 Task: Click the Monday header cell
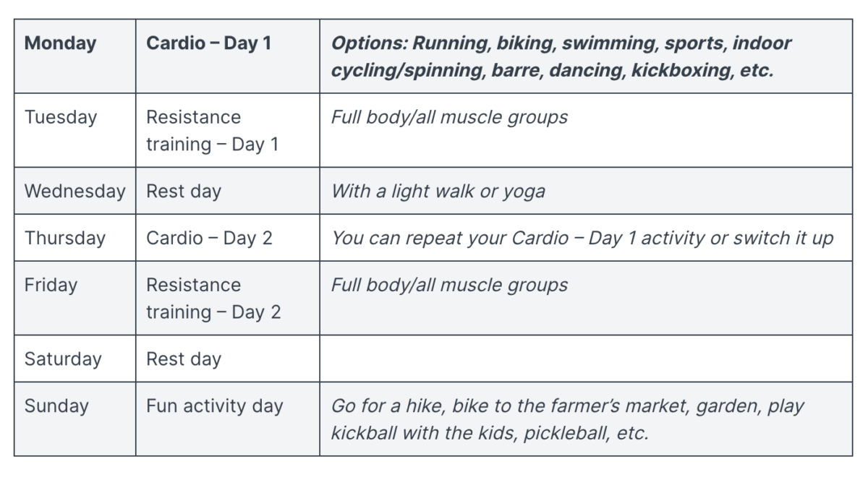(x=75, y=56)
